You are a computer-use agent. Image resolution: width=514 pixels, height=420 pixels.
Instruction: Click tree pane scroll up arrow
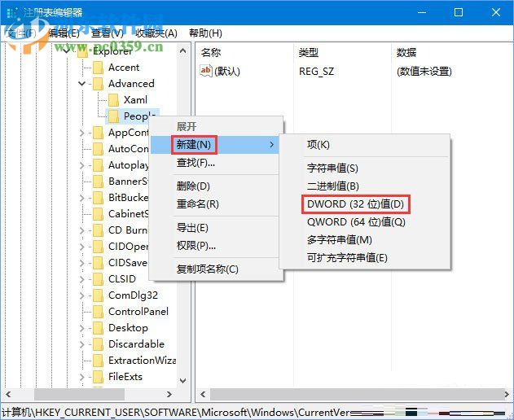pos(183,50)
